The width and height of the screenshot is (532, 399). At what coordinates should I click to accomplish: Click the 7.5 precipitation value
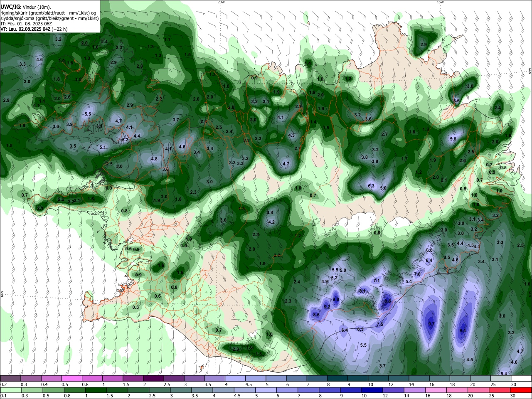pos(380,324)
